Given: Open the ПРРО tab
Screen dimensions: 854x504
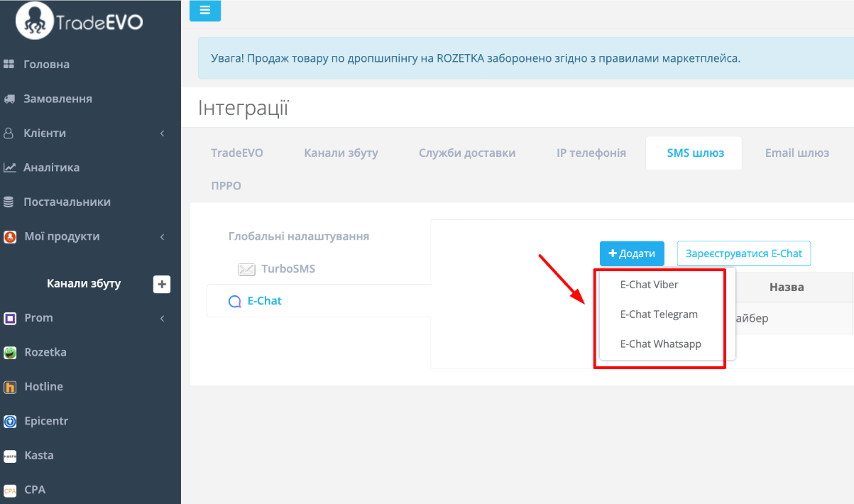Looking at the screenshot, I should (226, 186).
